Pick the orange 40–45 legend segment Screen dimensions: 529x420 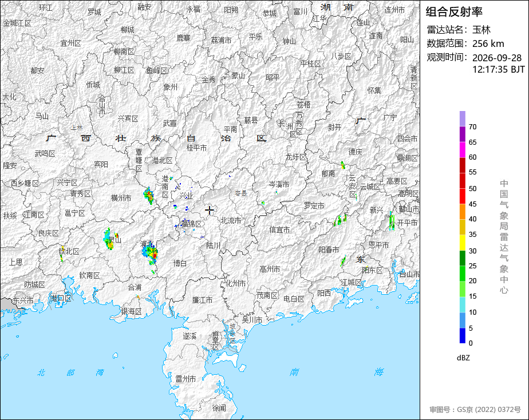(x=462, y=212)
